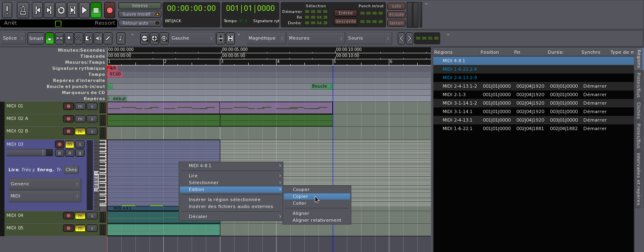Enable the note edit mode icon
Image resolution: width=644 pixels, height=252 pixels.
(x=120, y=38)
